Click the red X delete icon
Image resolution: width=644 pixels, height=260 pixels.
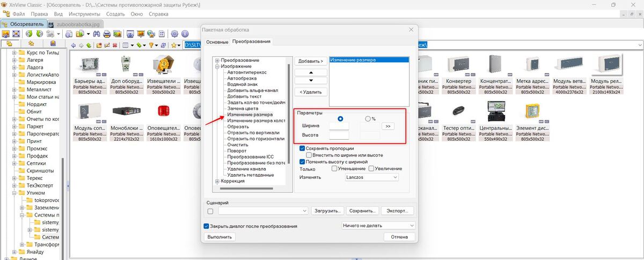[115, 46]
